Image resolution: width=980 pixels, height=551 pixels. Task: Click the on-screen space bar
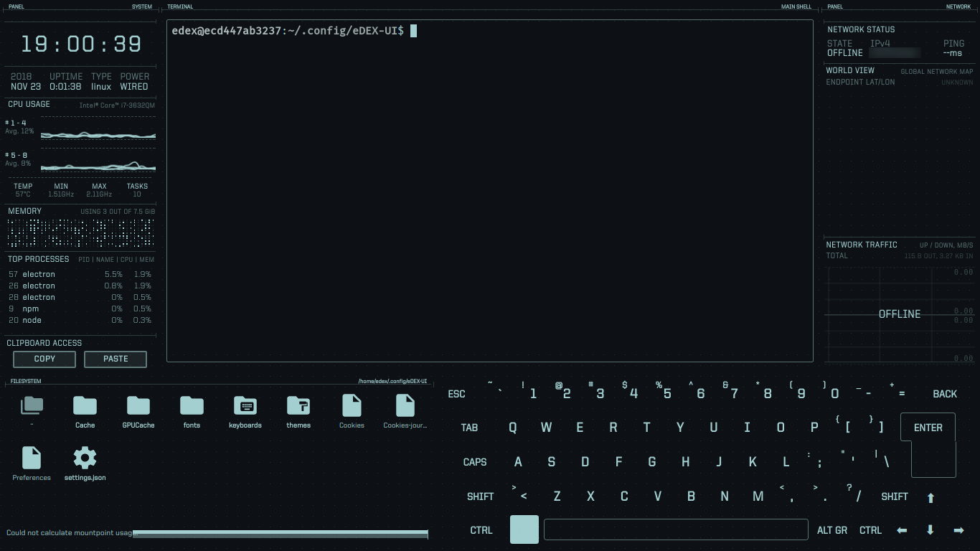click(x=676, y=529)
